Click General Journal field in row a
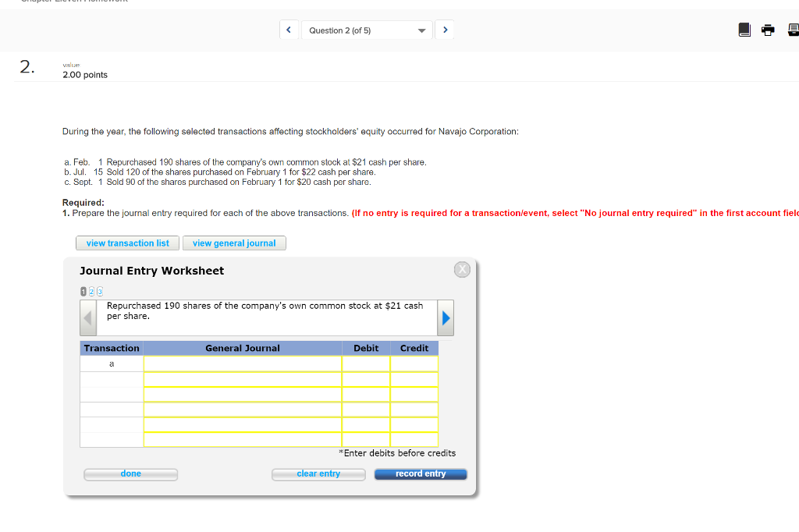 point(243,364)
